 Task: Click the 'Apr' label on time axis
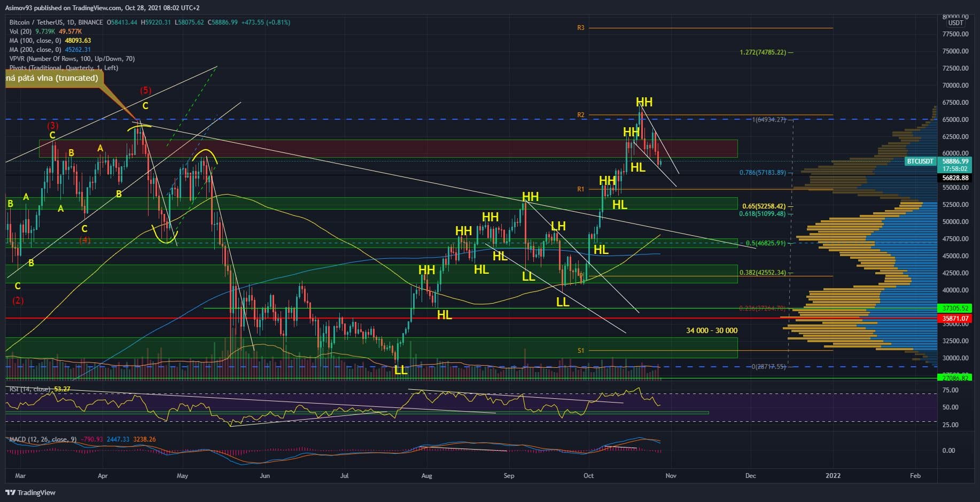click(103, 476)
